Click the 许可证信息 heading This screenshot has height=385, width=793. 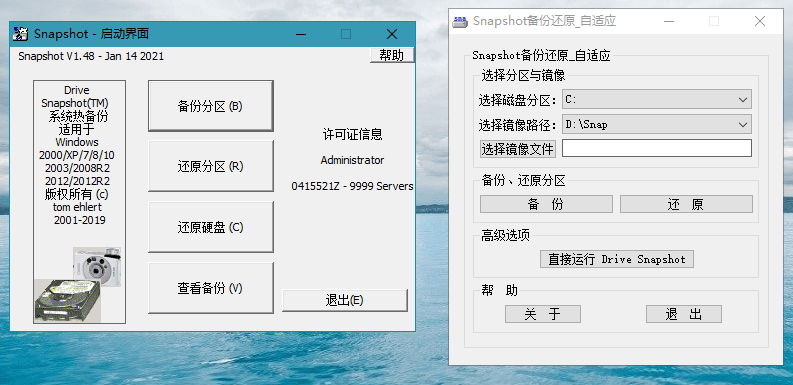click(x=353, y=135)
